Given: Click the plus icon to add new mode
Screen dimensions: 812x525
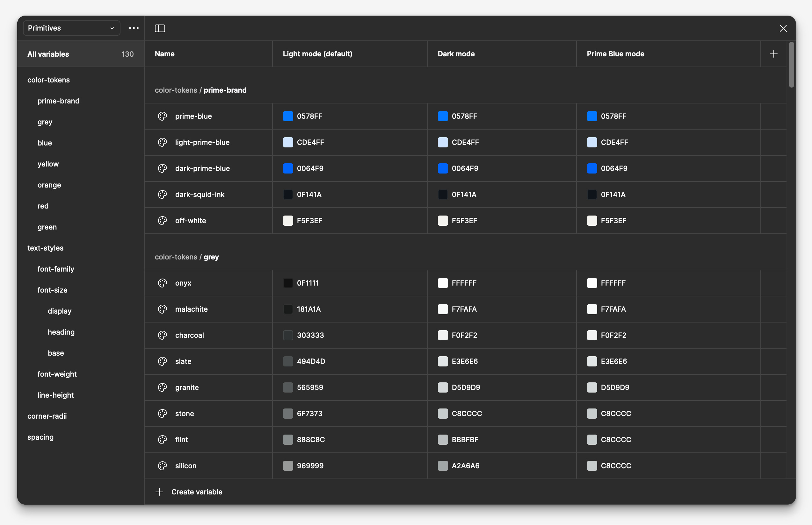Looking at the screenshot, I should pyautogui.click(x=773, y=54).
